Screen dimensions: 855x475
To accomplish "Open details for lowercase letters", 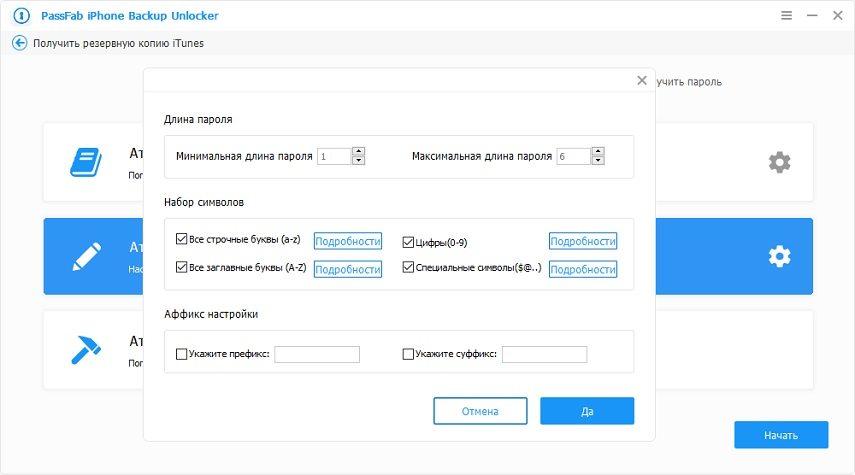I will [348, 241].
